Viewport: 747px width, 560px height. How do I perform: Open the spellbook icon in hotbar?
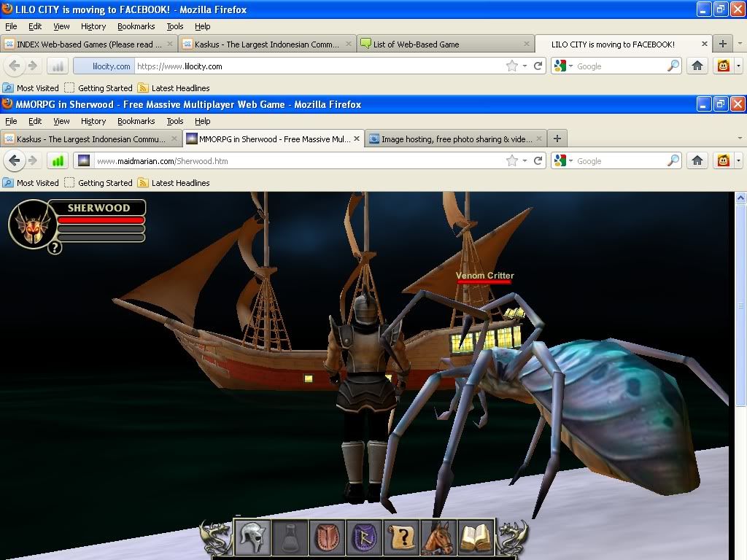click(476, 537)
